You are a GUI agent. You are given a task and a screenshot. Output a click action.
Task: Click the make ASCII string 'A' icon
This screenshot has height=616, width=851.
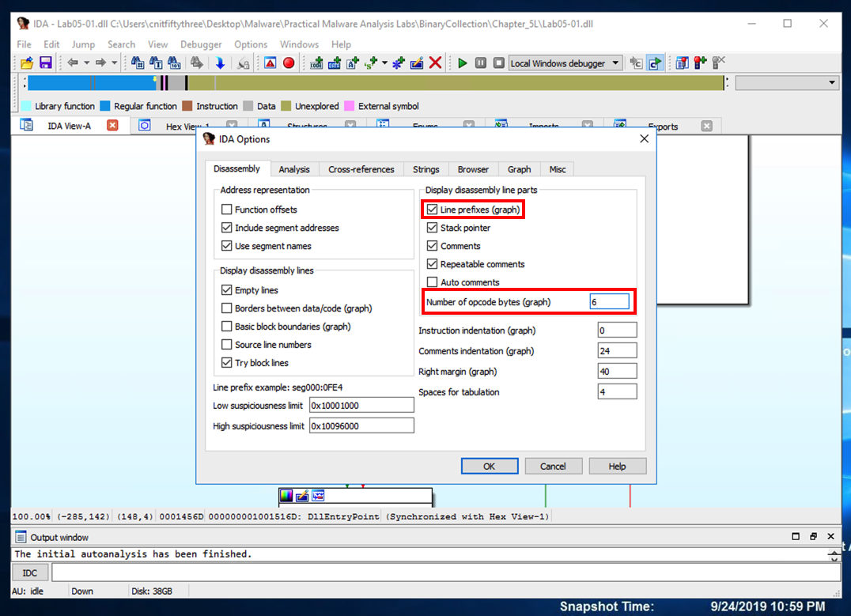click(x=353, y=63)
